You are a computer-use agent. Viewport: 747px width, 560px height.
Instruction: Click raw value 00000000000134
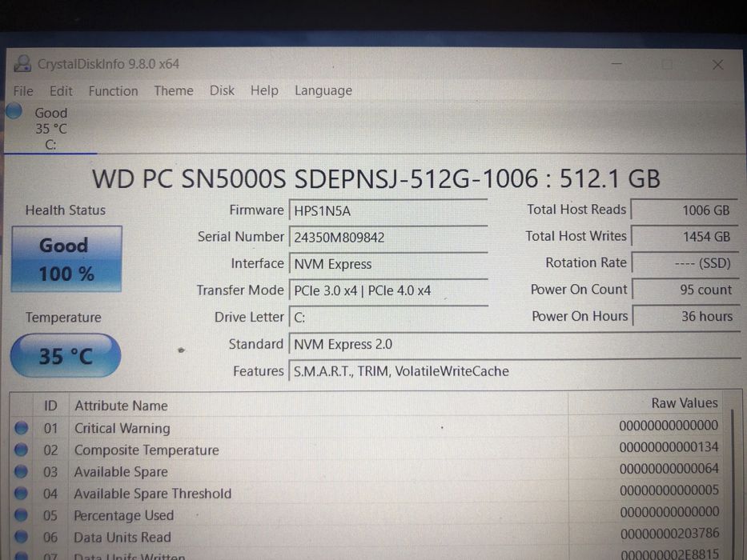tap(669, 447)
